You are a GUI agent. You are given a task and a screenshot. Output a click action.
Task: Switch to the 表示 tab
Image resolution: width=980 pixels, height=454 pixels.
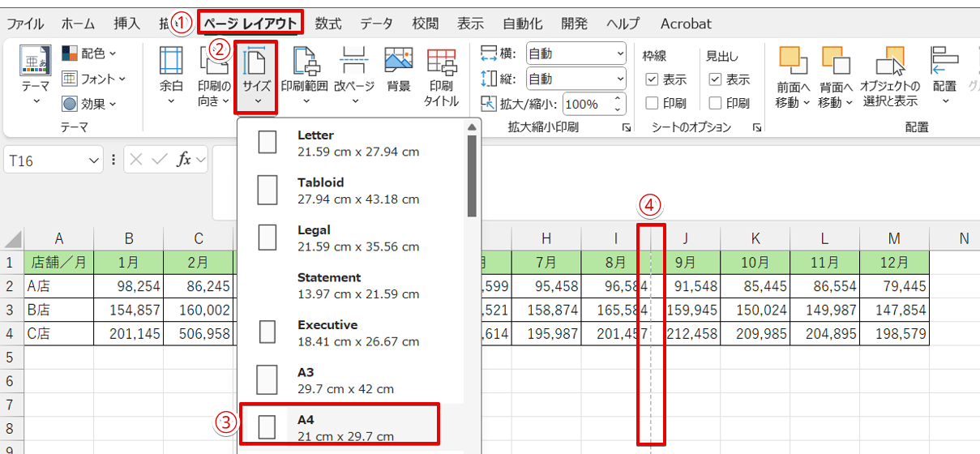click(471, 24)
